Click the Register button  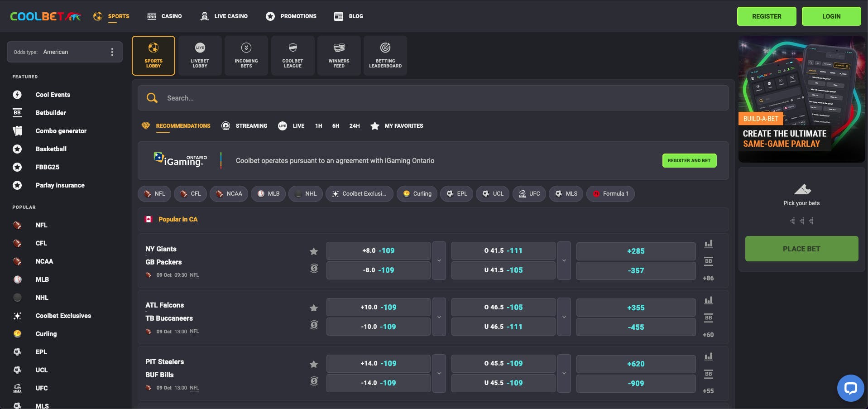(x=766, y=16)
